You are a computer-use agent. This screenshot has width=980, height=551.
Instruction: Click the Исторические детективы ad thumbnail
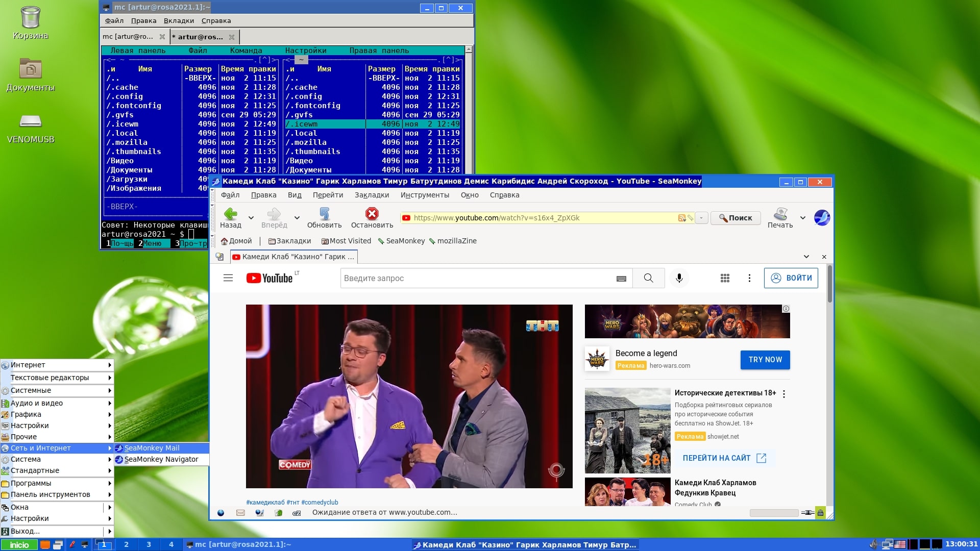tap(627, 431)
